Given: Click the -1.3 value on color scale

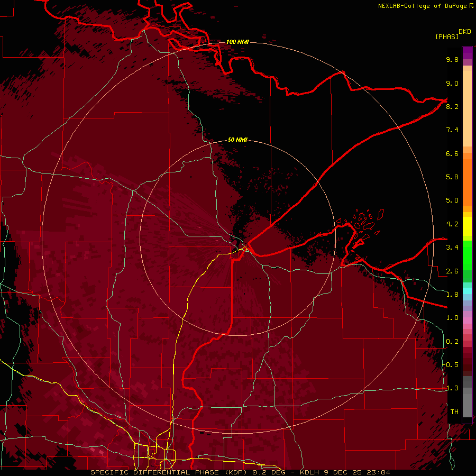Looking at the screenshot, I should pyautogui.click(x=451, y=388).
